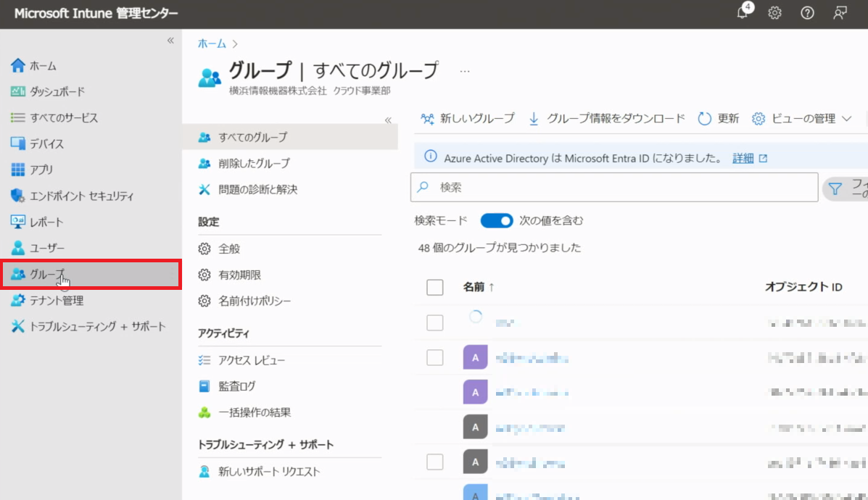
Task: Click the new support request icon
Action: (x=204, y=471)
